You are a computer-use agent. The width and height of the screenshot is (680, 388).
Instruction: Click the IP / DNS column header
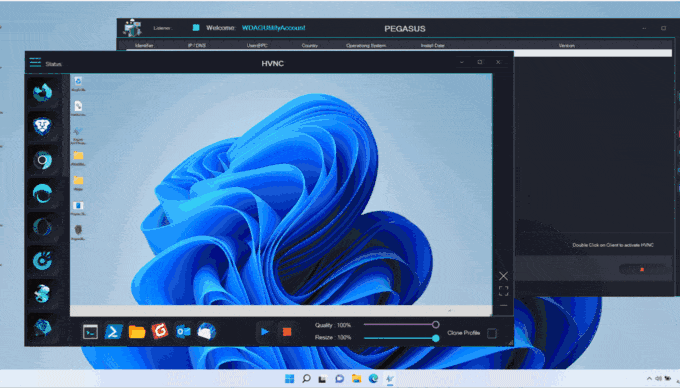click(197, 46)
